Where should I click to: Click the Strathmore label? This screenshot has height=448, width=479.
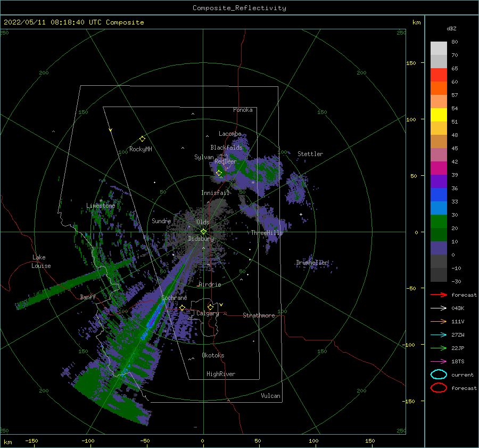[x=259, y=315]
